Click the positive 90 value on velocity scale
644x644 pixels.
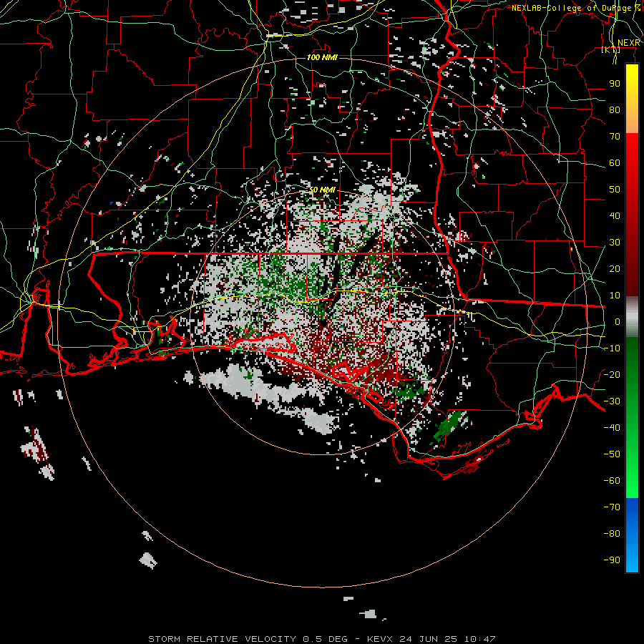[x=615, y=84]
